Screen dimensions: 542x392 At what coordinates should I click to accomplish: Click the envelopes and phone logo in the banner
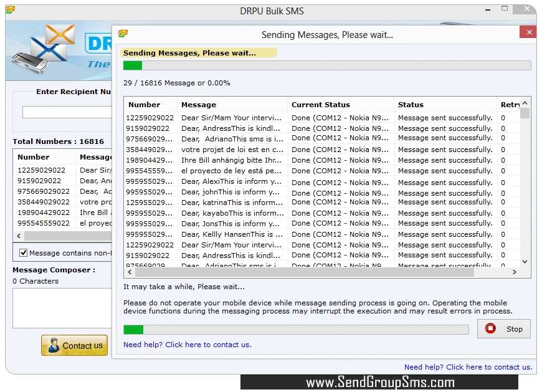pyautogui.click(x=44, y=49)
